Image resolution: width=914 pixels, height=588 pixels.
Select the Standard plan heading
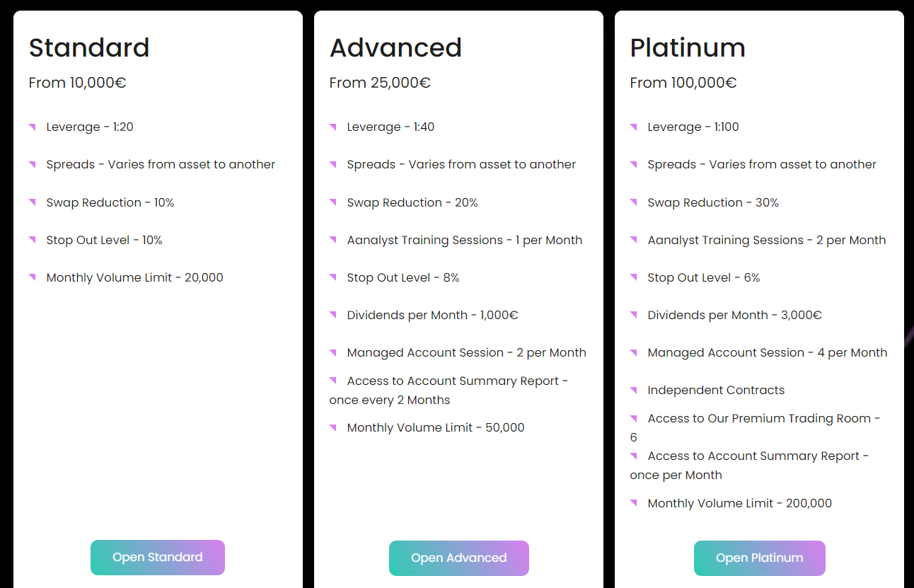[x=89, y=48]
